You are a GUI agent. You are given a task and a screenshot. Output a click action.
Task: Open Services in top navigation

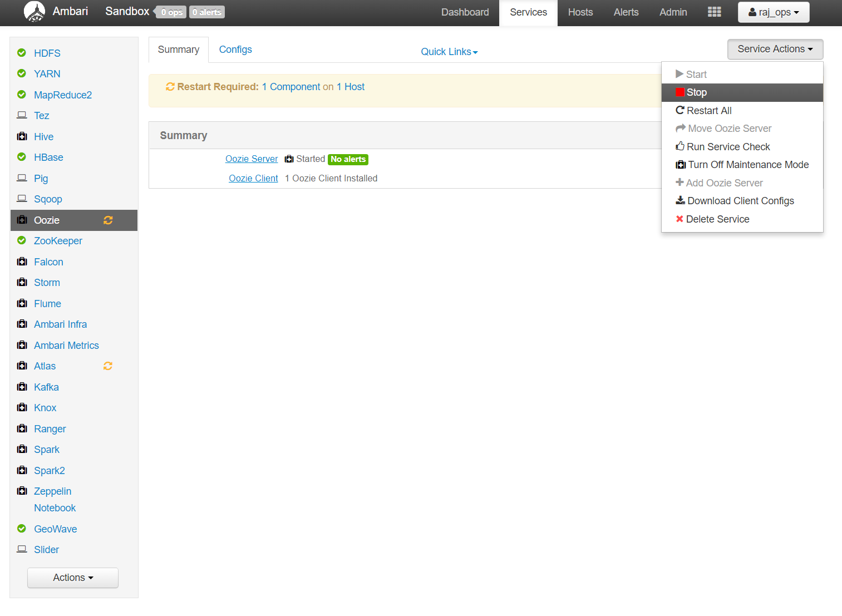point(528,12)
